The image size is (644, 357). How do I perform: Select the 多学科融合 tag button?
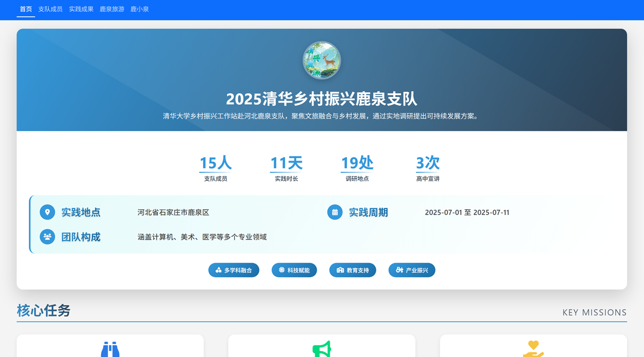[234, 270]
